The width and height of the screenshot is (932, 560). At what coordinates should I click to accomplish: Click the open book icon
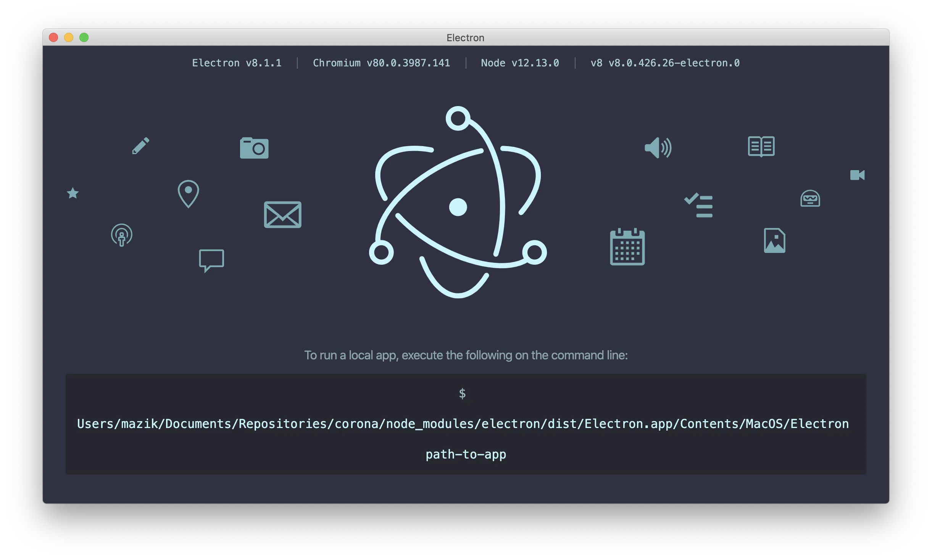pyautogui.click(x=761, y=146)
